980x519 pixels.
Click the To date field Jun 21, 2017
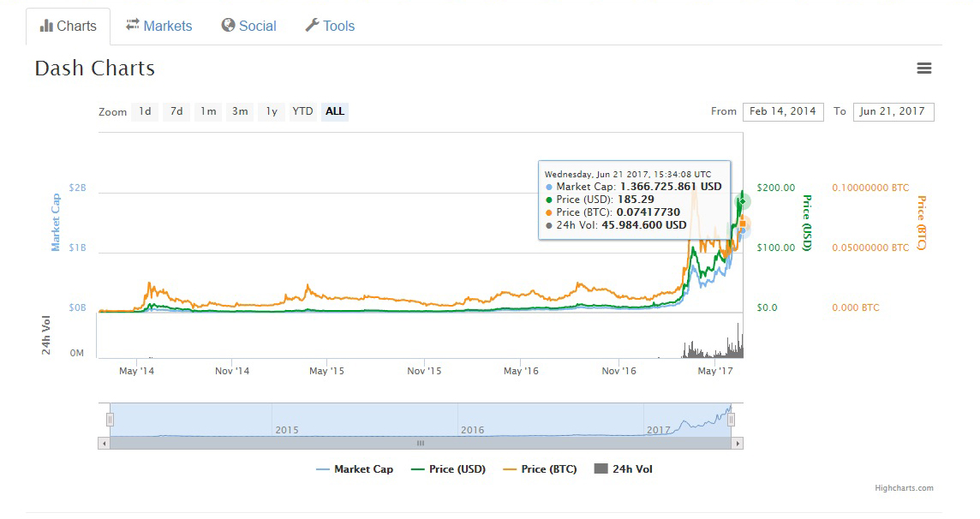tap(893, 111)
